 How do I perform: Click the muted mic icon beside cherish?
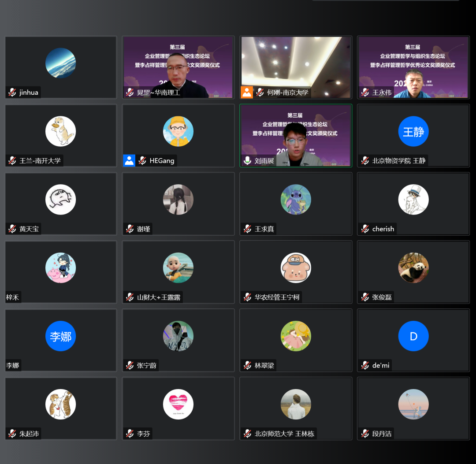pyautogui.click(x=365, y=229)
